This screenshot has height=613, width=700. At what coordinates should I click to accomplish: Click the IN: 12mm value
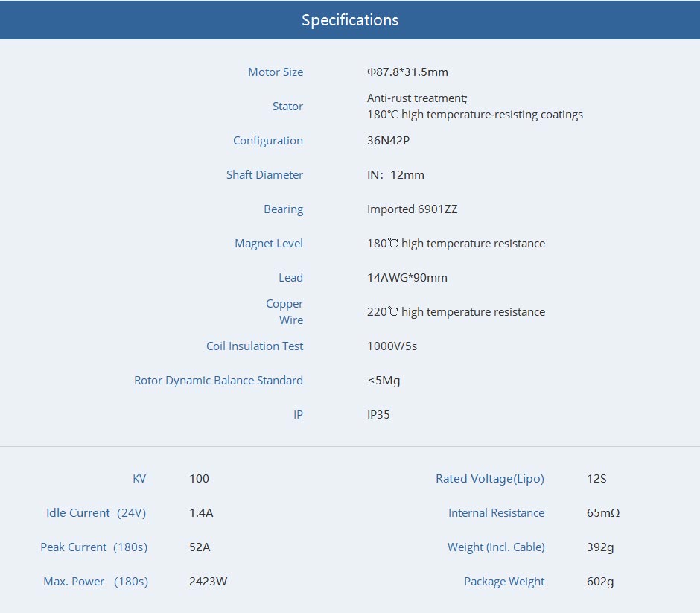(395, 174)
